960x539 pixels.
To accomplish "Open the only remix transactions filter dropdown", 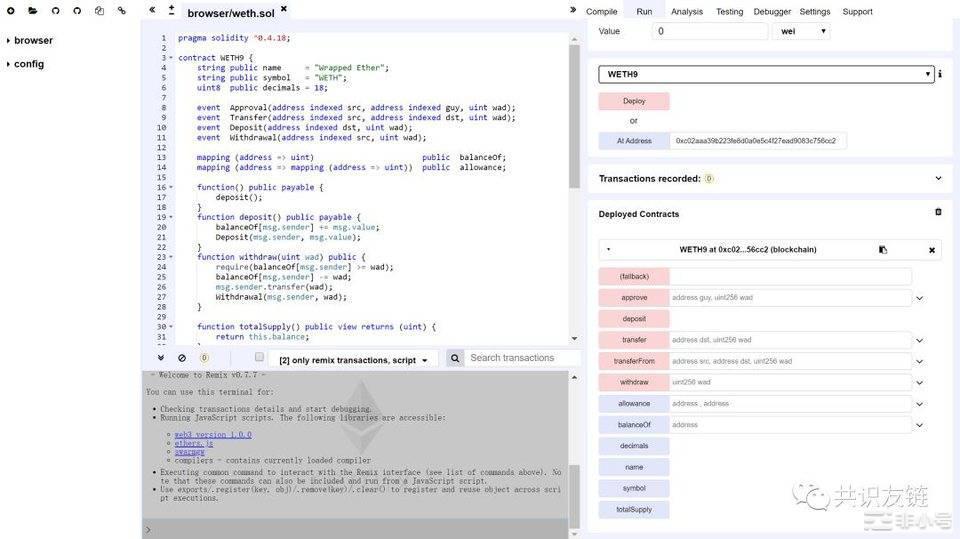I will click(353, 360).
